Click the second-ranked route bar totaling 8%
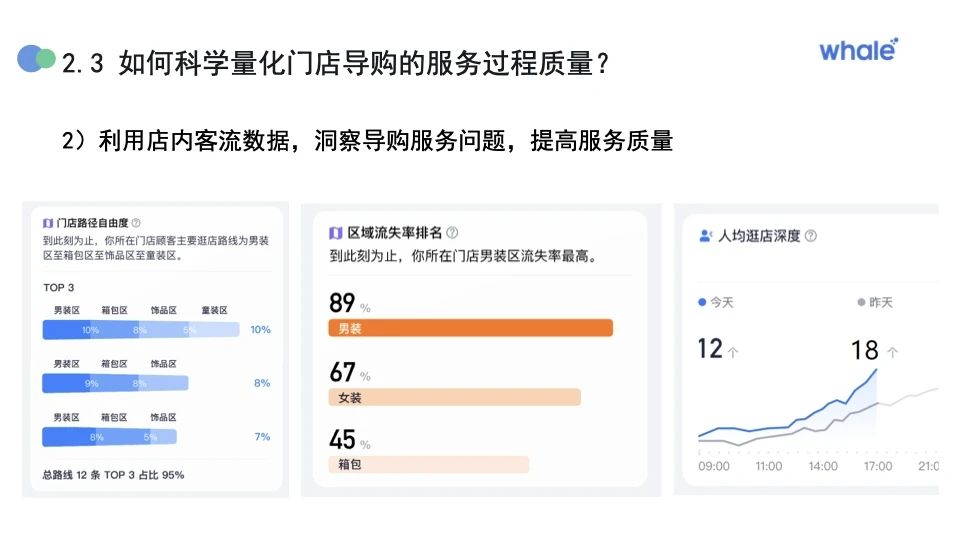The height and width of the screenshot is (540, 960). (x=114, y=383)
